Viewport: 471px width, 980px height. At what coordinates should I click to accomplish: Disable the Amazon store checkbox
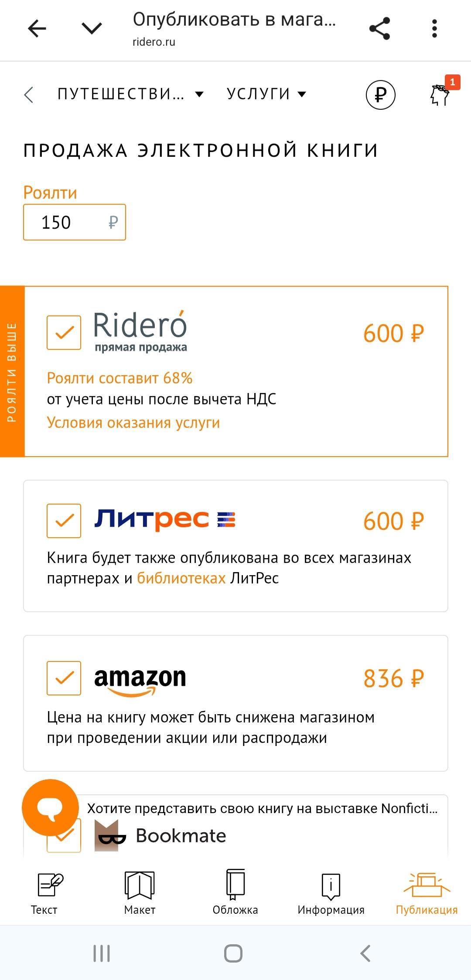pos(64,678)
